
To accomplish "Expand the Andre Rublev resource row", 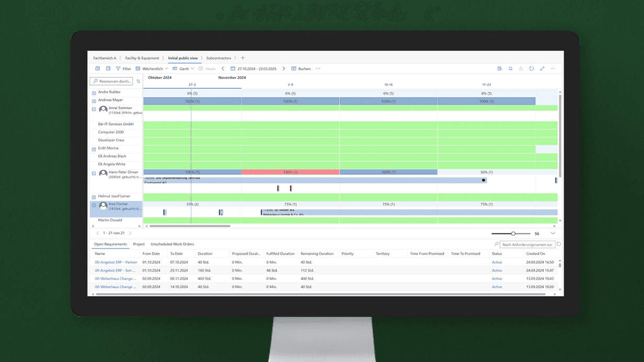I will (x=94, y=92).
